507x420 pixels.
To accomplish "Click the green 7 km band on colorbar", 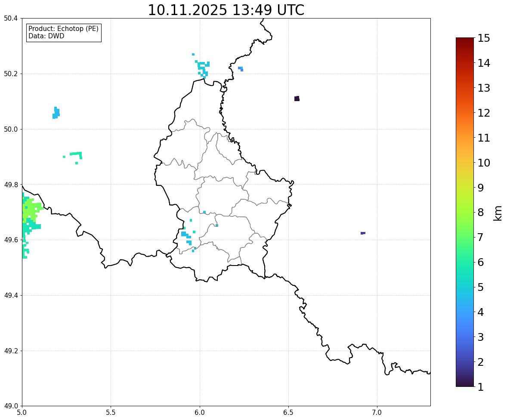I will 465,237.
